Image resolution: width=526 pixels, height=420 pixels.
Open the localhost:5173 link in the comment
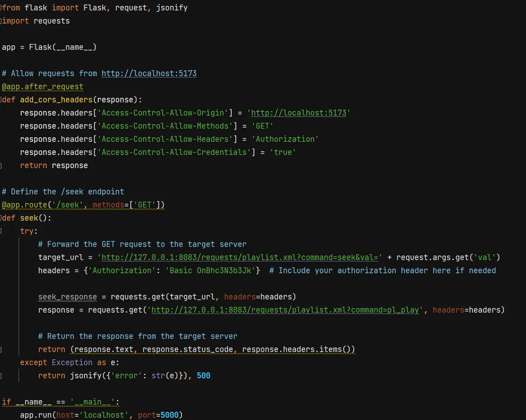[x=149, y=73]
